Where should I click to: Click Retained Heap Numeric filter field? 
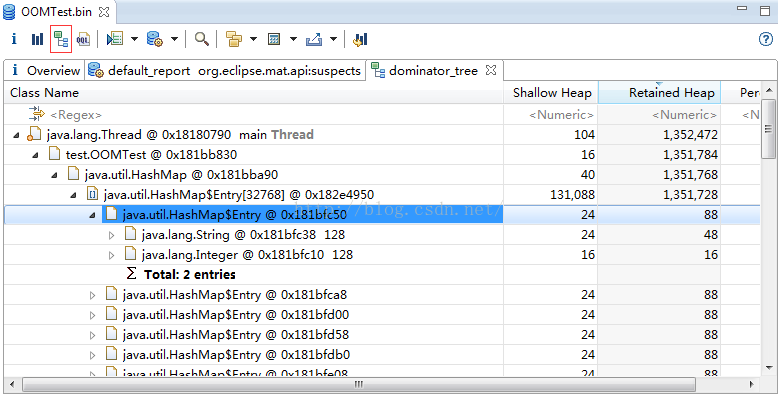pyautogui.click(x=659, y=115)
